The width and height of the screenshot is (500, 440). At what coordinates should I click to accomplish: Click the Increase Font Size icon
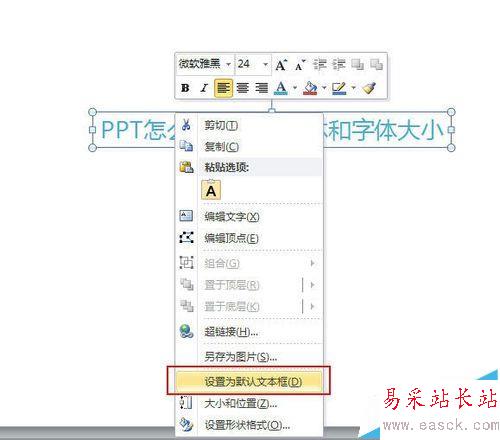(281, 65)
